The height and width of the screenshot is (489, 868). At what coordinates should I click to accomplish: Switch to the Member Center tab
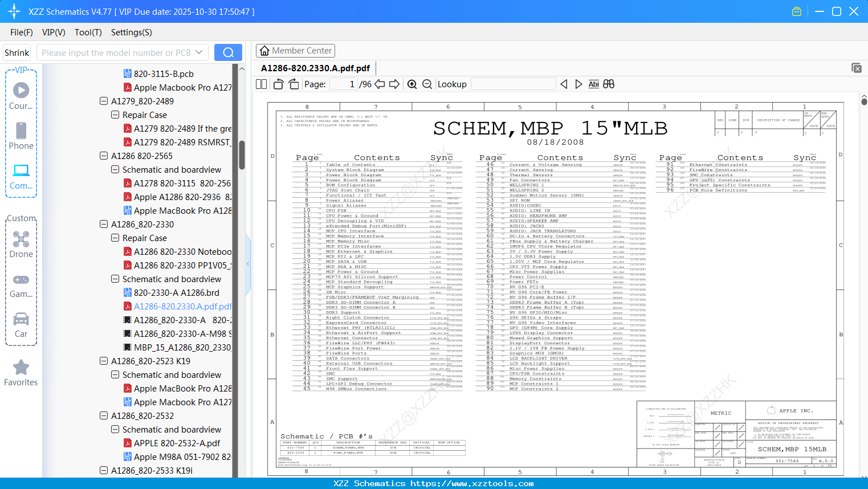click(x=295, y=51)
